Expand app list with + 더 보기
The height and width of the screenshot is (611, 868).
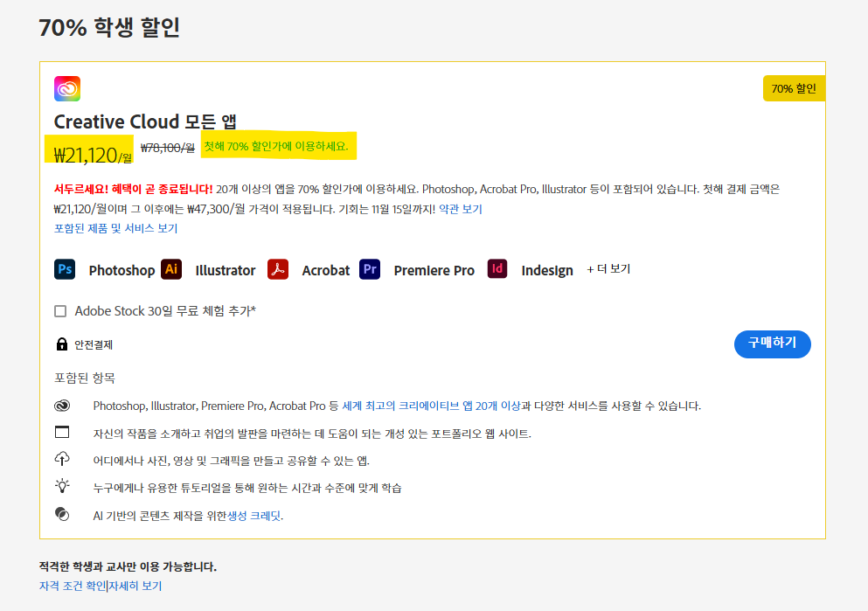click(x=608, y=269)
